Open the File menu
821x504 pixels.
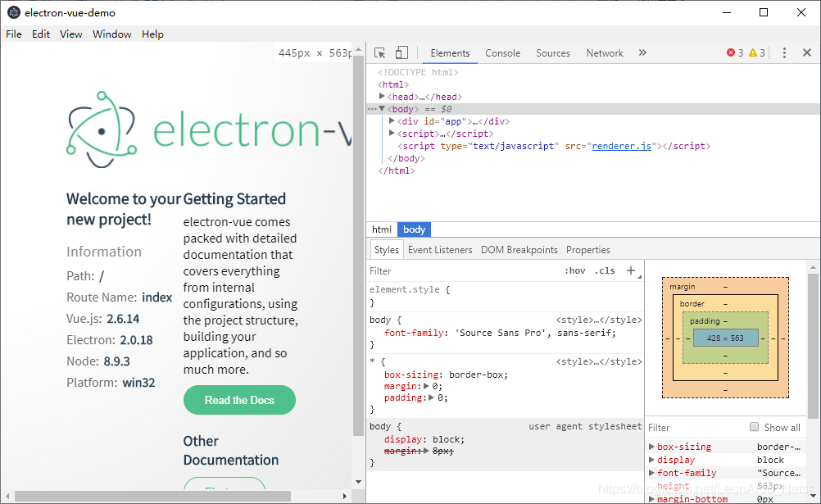[14, 34]
